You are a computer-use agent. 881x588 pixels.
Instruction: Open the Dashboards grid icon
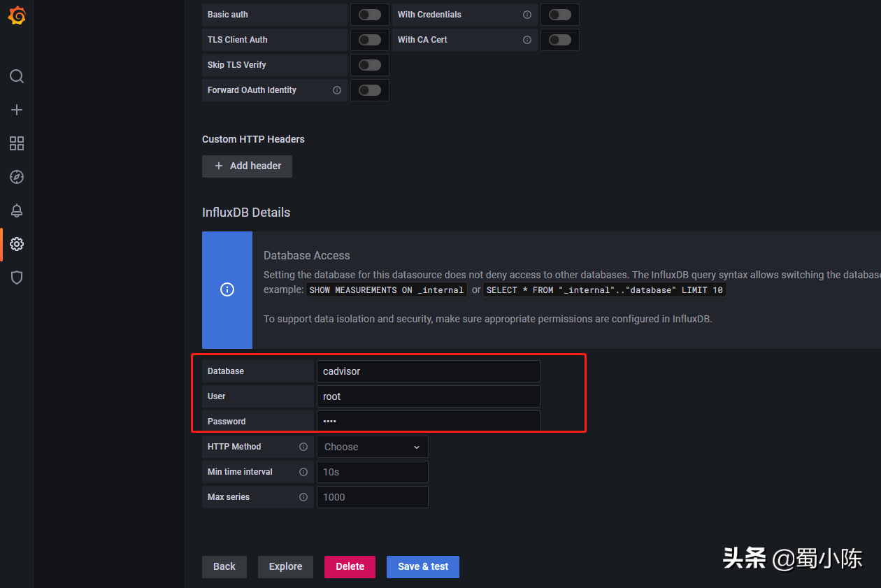[x=17, y=143]
